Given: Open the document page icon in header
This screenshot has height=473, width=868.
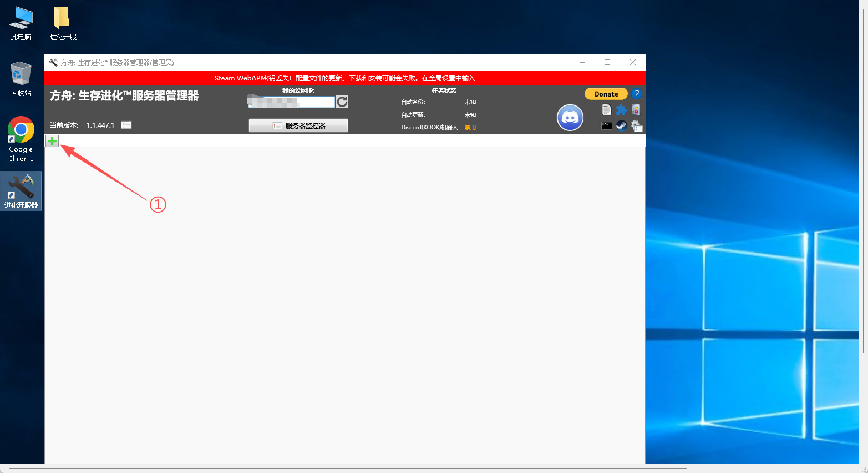Looking at the screenshot, I should [607, 109].
